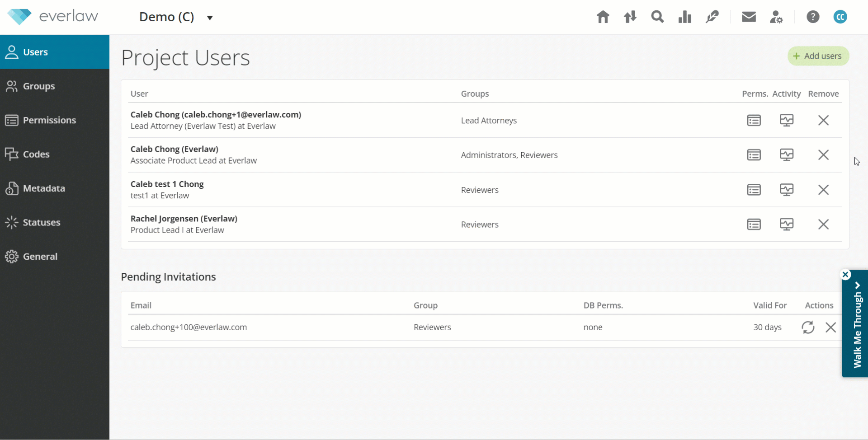The width and height of the screenshot is (868, 440).
Task: Open the search magnifier icon
Action: 657,17
